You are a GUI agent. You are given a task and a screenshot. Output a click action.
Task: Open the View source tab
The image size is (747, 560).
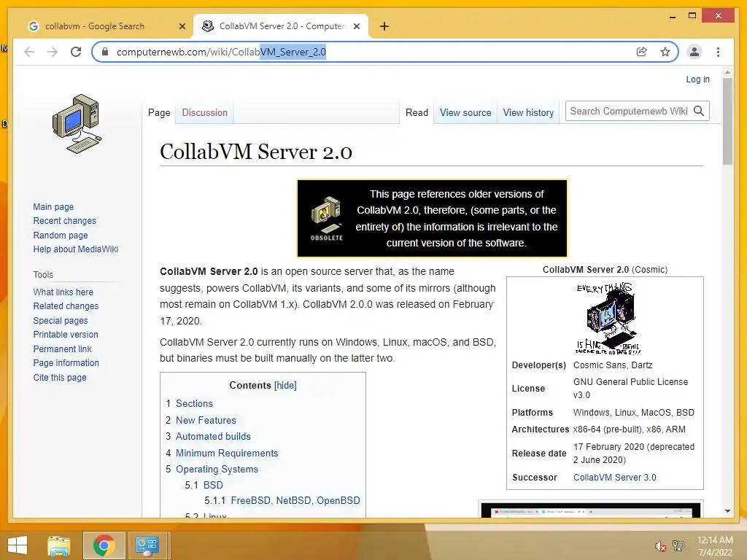pyautogui.click(x=465, y=113)
